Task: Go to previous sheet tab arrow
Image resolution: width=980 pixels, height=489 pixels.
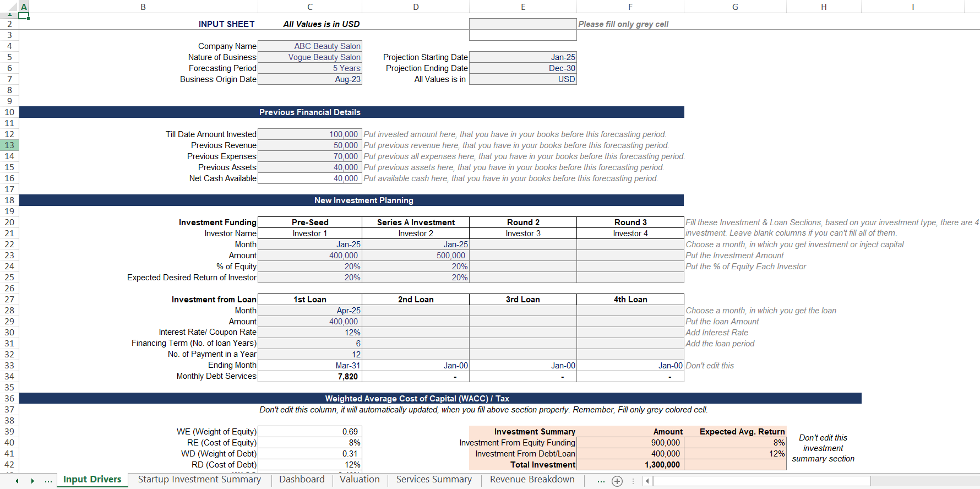Action: pyautogui.click(x=17, y=481)
